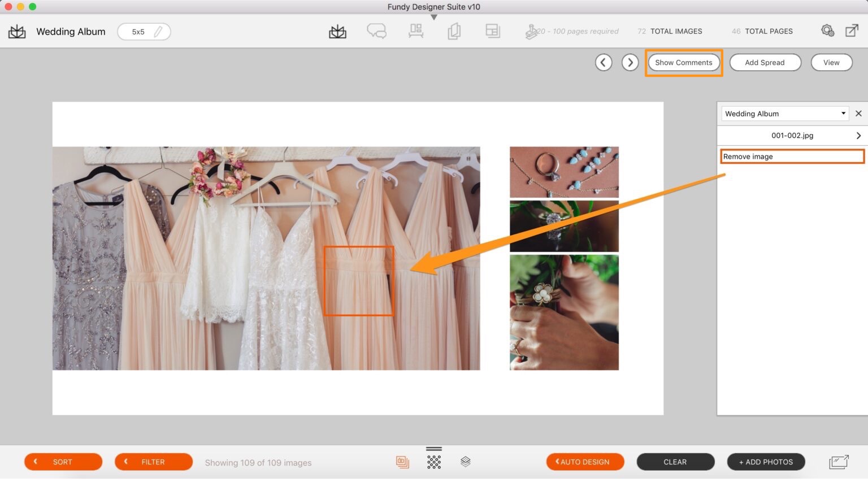Click the Show Comments button

click(684, 62)
